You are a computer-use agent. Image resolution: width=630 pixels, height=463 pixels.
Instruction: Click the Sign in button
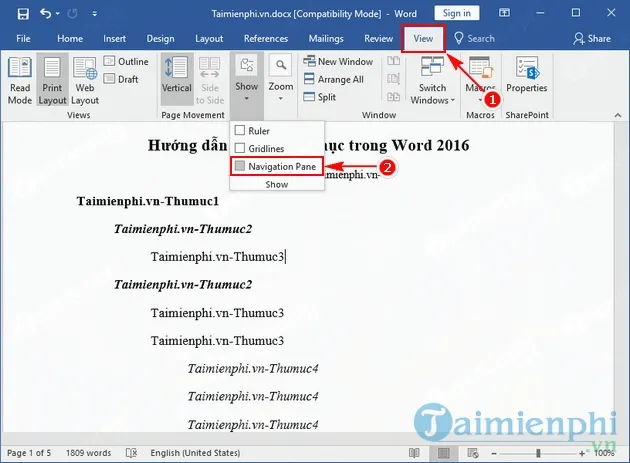click(456, 13)
